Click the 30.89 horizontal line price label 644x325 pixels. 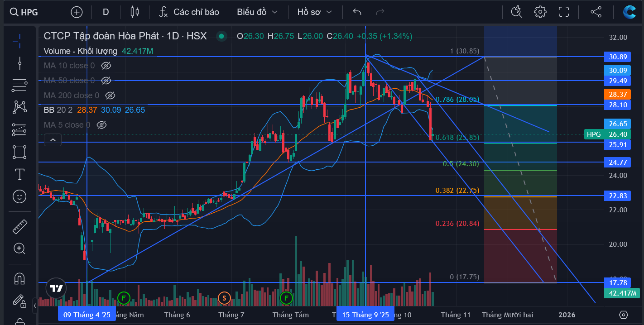coord(618,57)
